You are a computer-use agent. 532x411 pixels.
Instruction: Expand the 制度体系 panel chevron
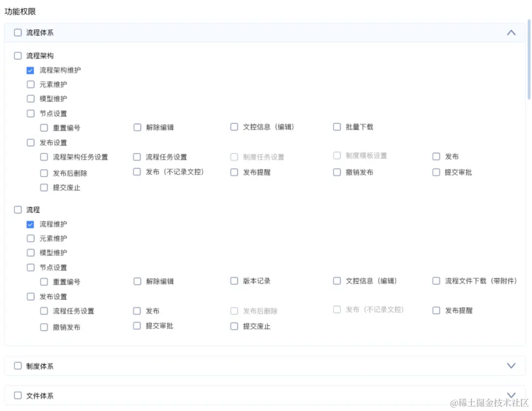pyautogui.click(x=511, y=366)
